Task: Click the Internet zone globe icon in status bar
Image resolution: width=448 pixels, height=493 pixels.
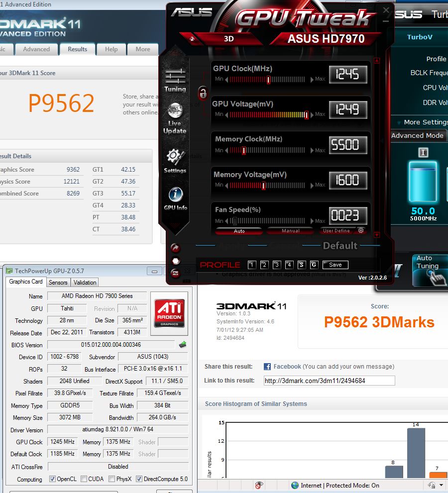Action: (x=295, y=486)
